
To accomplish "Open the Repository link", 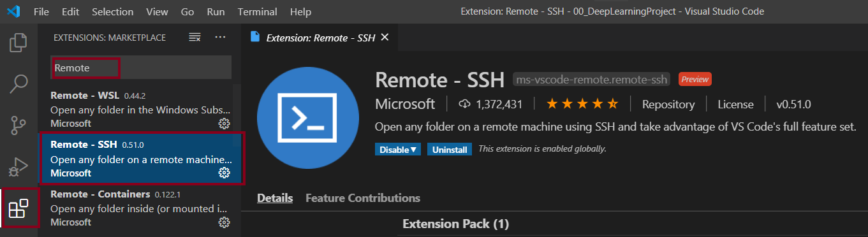I will (668, 104).
